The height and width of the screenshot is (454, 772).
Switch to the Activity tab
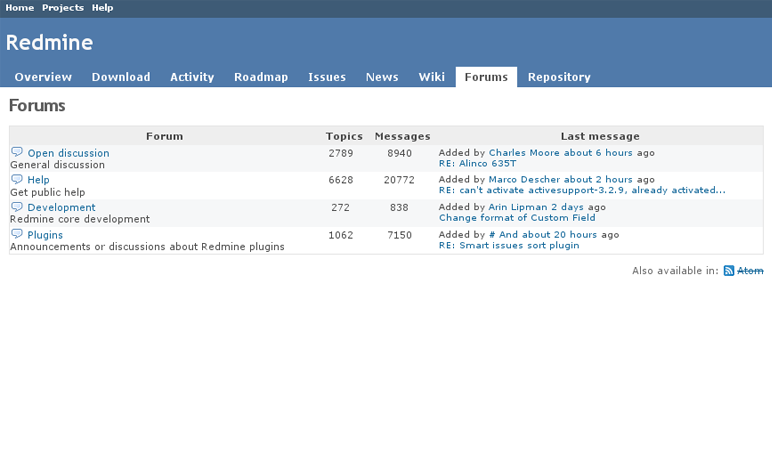[x=192, y=77]
